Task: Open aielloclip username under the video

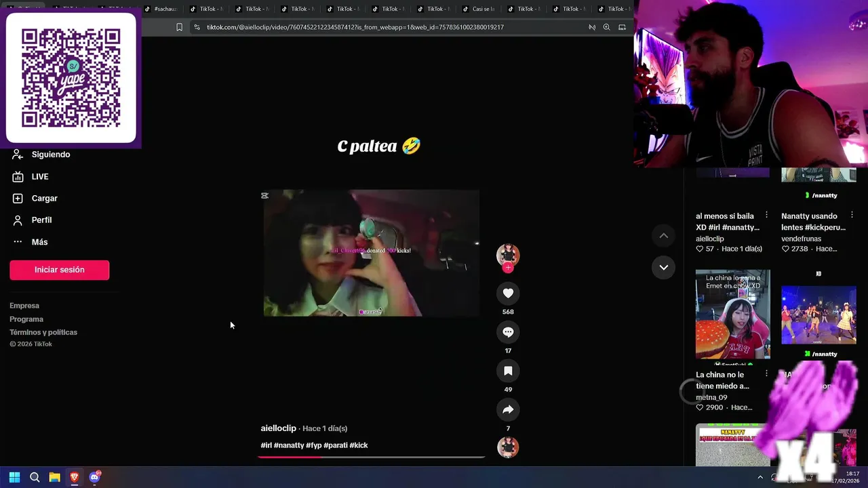Action: tap(278, 428)
